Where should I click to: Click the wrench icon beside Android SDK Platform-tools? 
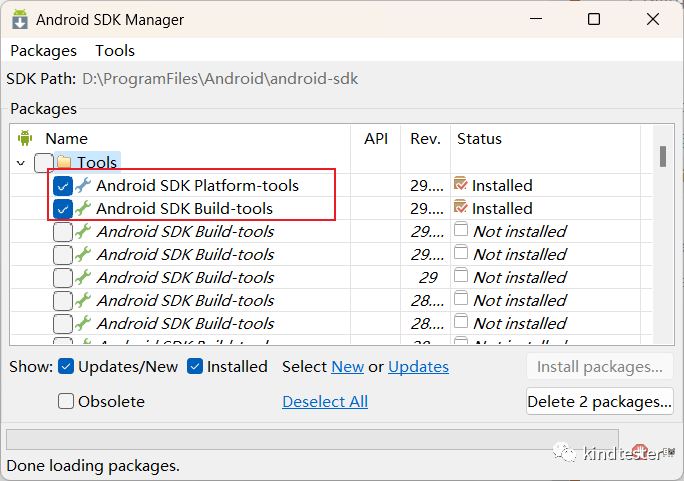tap(83, 185)
